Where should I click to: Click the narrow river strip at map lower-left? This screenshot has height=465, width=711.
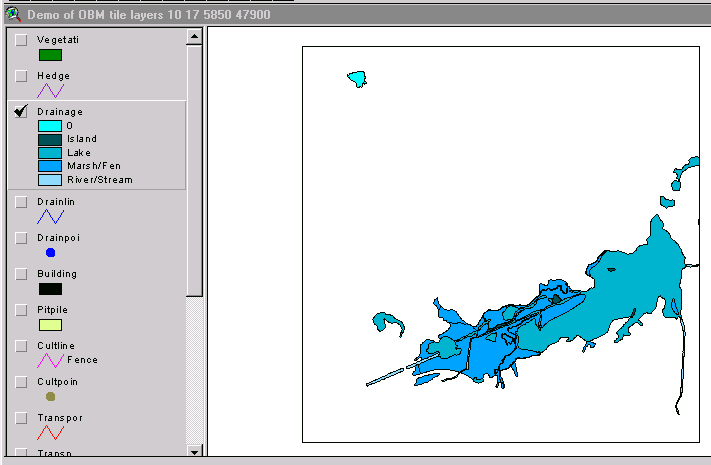click(385, 377)
